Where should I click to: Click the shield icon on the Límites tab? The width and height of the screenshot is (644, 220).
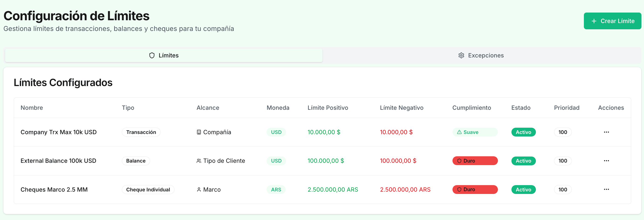[x=152, y=55]
